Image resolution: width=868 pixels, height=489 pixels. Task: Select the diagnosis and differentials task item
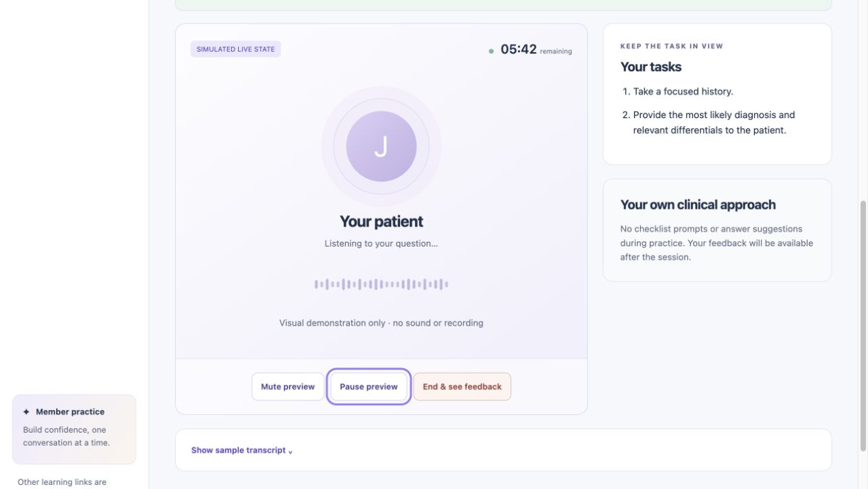click(x=709, y=122)
